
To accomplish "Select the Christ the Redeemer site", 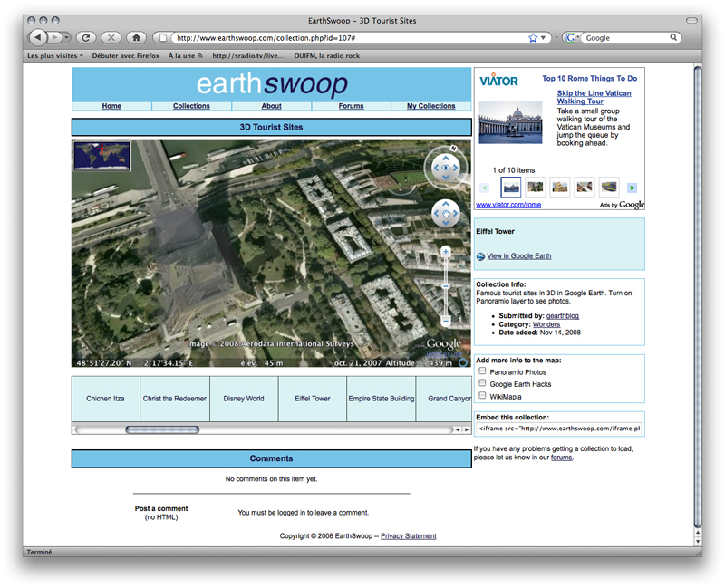I will tap(175, 399).
